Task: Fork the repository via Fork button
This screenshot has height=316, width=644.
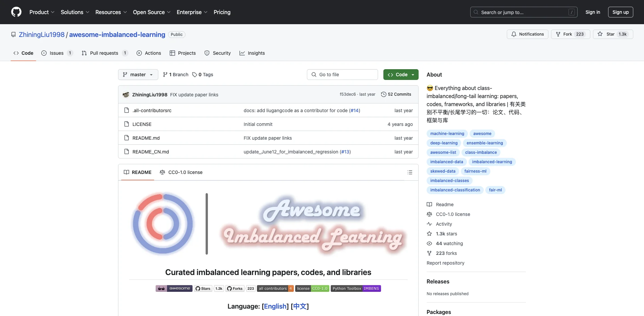Action: pyautogui.click(x=571, y=34)
